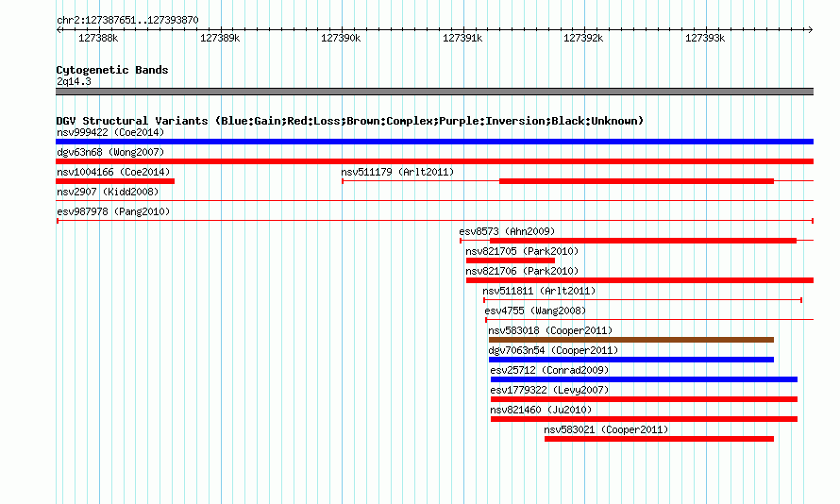Click the Cytogenetic Bands track title
Screen dimensions: 840x504
[x=112, y=70]
